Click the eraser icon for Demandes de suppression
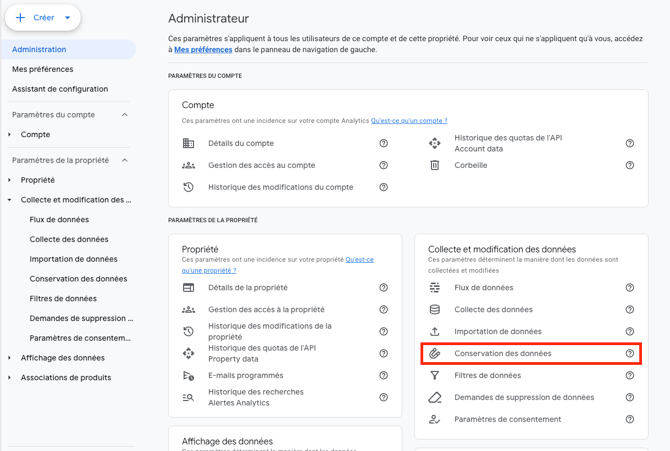The width and height of the screenshot is (670, 451). click(434, 398)
